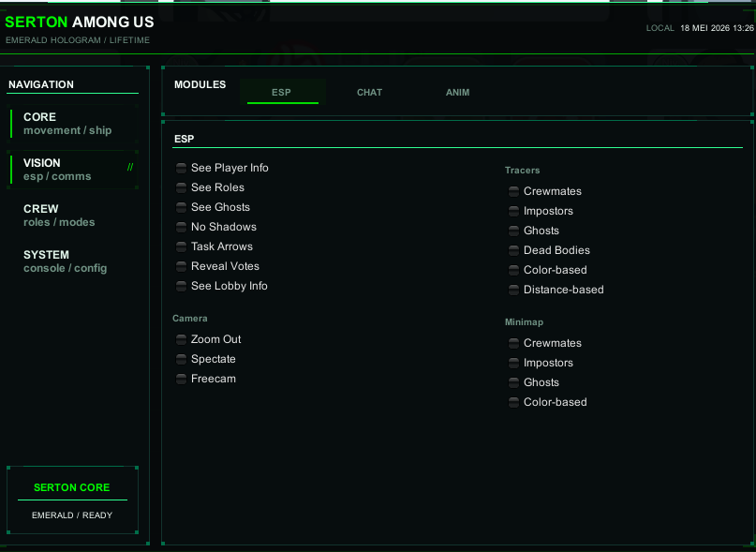
Task: Click the Tracers section heading
Action: (x=522, y=171)
